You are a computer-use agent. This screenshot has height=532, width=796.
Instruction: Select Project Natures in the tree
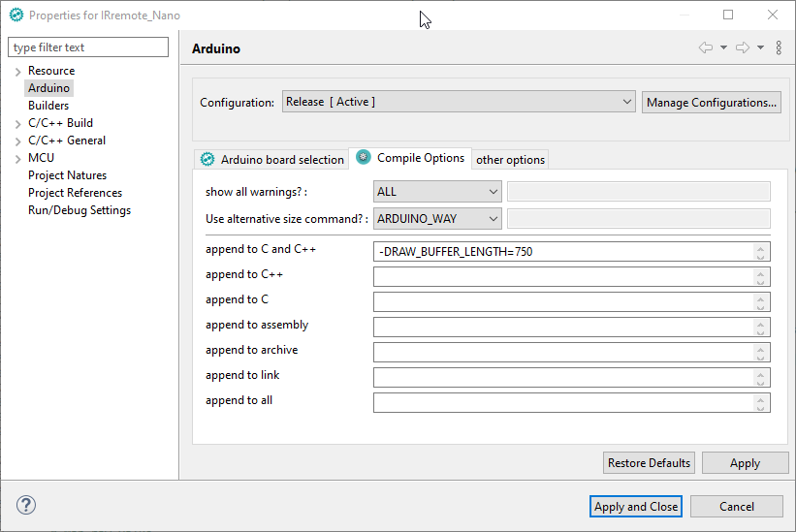[67, 175]
